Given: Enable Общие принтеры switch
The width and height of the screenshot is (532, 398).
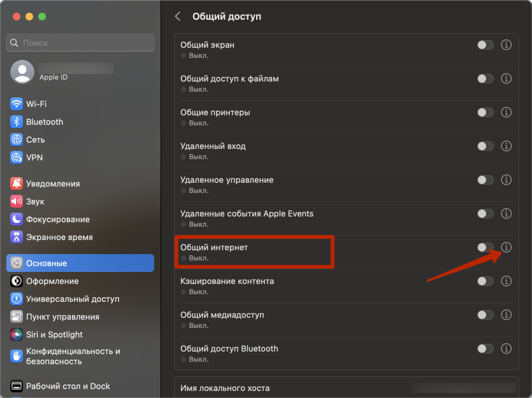Looking at the screenshot, I should click(485, 112).
